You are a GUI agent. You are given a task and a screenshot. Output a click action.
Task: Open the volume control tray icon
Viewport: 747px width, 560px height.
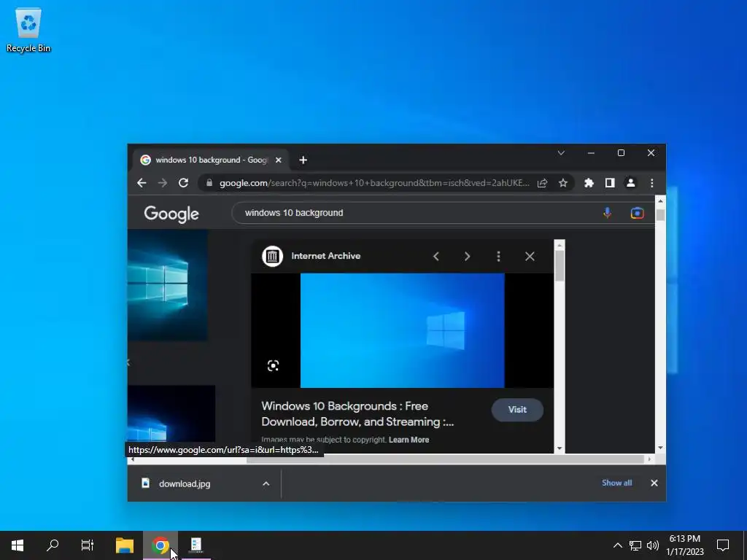pos(653,545)
